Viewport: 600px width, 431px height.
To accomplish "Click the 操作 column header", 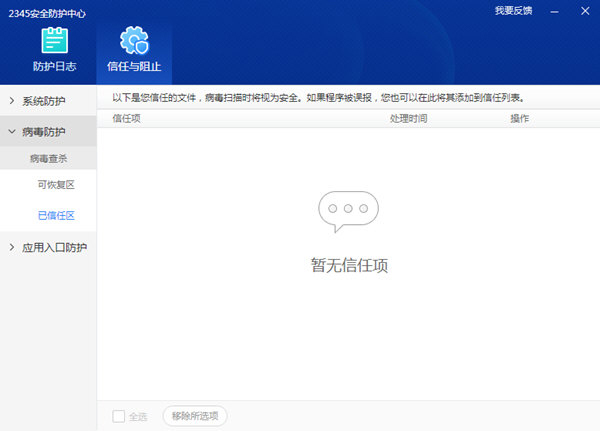I will [x=519, y=118].
